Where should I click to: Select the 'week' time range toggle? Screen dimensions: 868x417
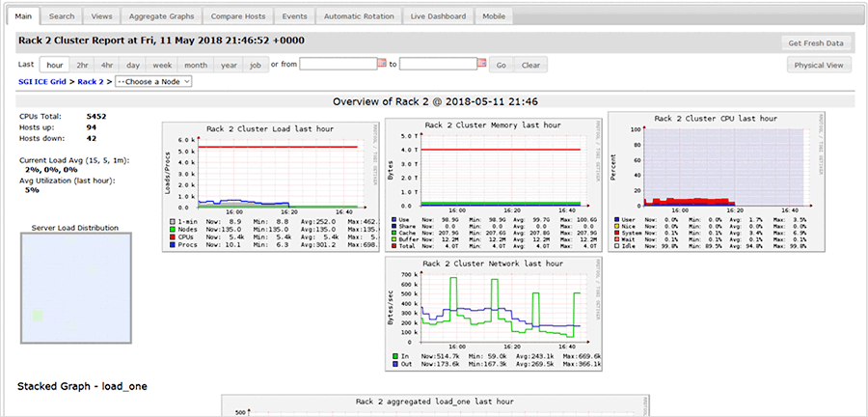tap(162, 65)
